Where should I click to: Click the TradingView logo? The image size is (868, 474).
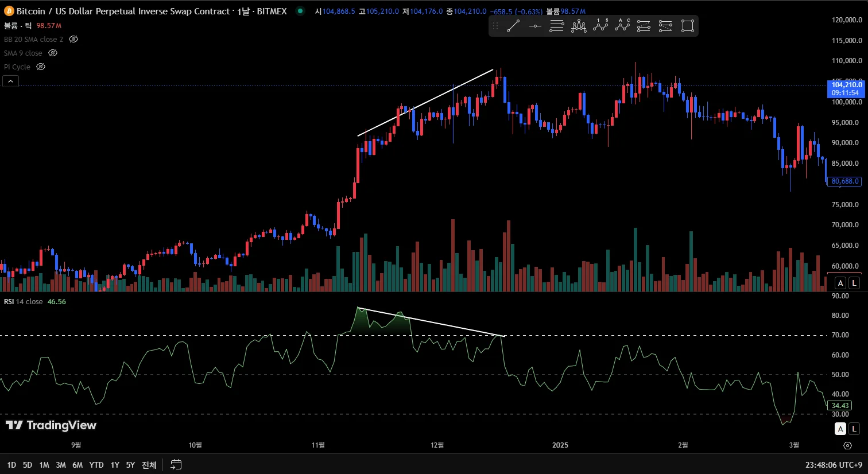51,425
